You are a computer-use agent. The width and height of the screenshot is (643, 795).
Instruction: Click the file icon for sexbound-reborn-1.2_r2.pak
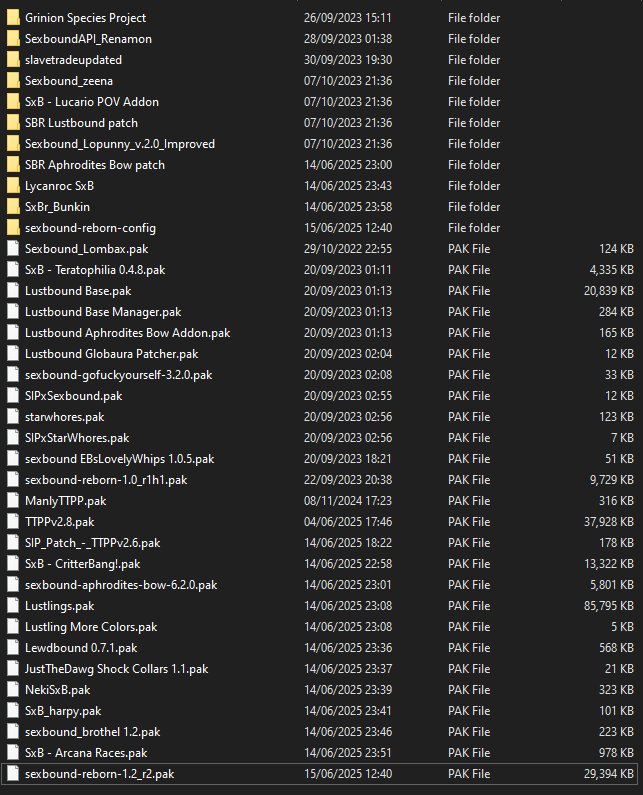coord(13,774)
